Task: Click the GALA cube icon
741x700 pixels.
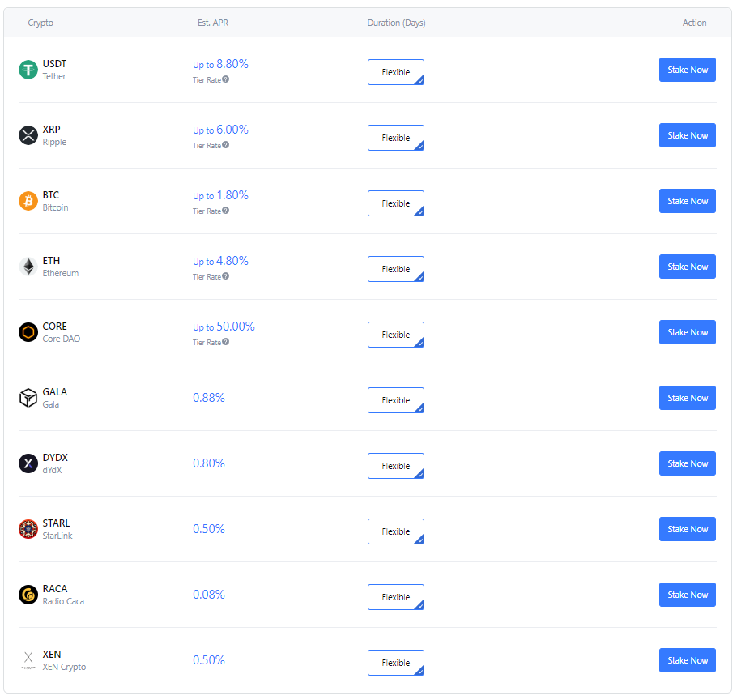Action: pos(28,398)
